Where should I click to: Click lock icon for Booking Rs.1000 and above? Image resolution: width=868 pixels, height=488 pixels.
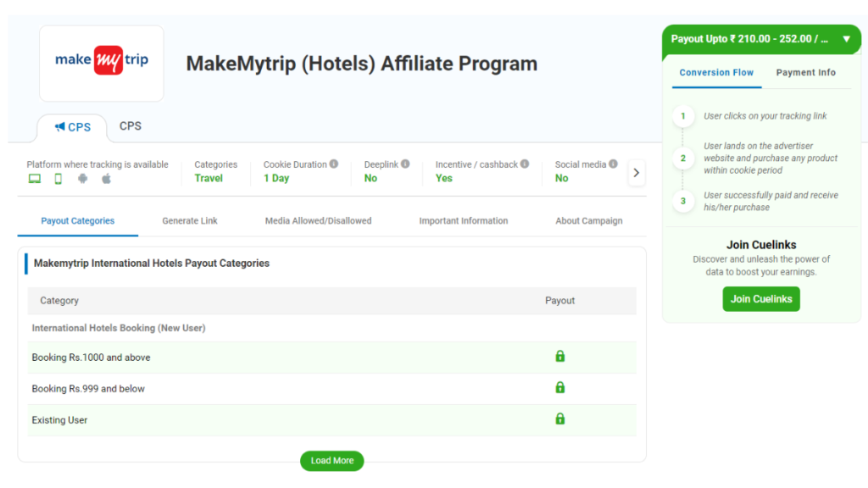560,357
